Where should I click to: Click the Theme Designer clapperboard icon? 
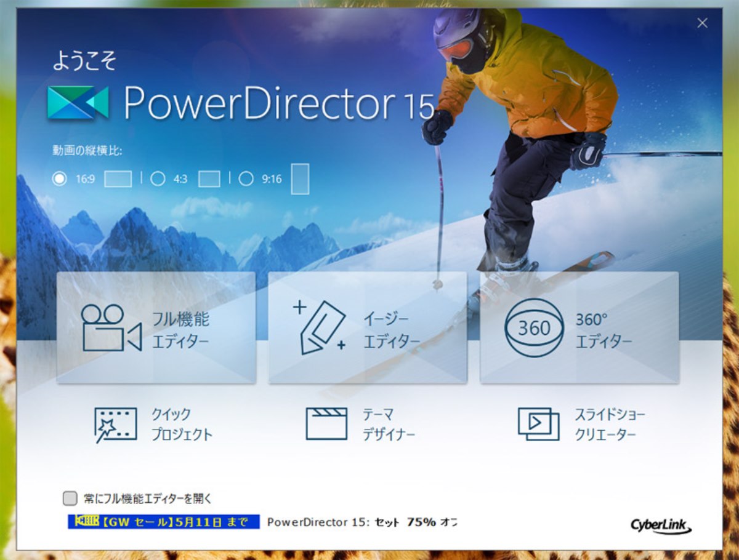point(326,423)
